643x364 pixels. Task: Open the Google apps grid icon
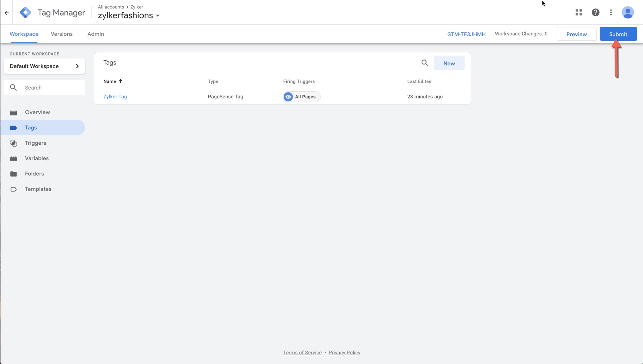[578, 12]
